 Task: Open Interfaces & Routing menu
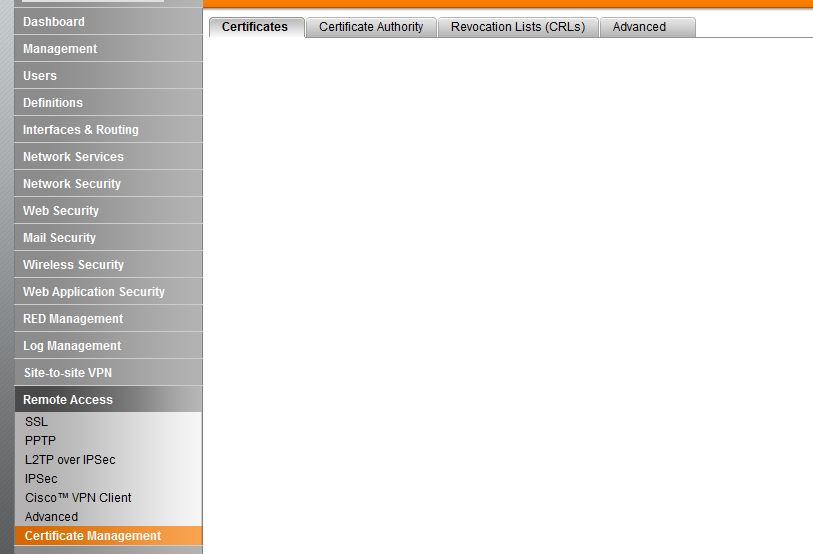pos(81,130)
